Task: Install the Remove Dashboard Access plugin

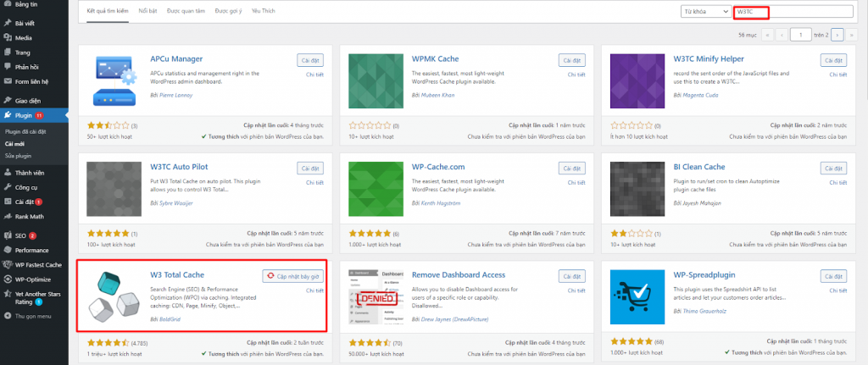Action: pos(572,276)
